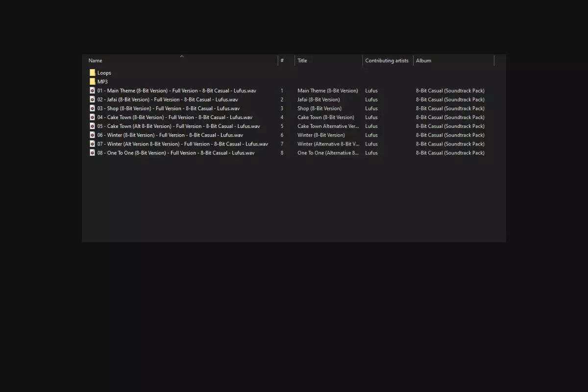Click track number "4" in the # column
The image size is (588, 392).
coord(282,117)
